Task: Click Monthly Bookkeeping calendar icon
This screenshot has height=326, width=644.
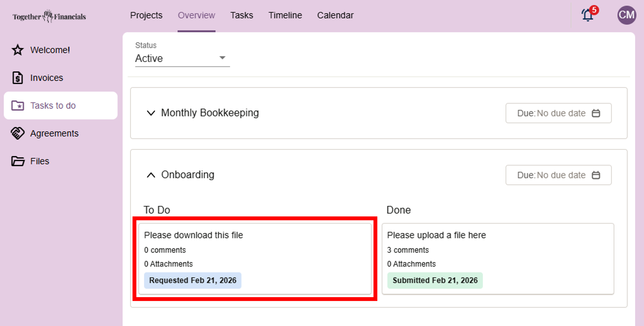Action: (596, 113)
